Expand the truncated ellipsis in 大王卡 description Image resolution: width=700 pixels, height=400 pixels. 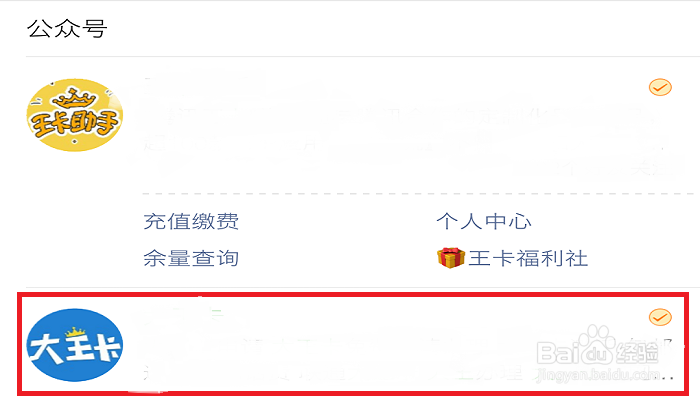click(665, 377)
